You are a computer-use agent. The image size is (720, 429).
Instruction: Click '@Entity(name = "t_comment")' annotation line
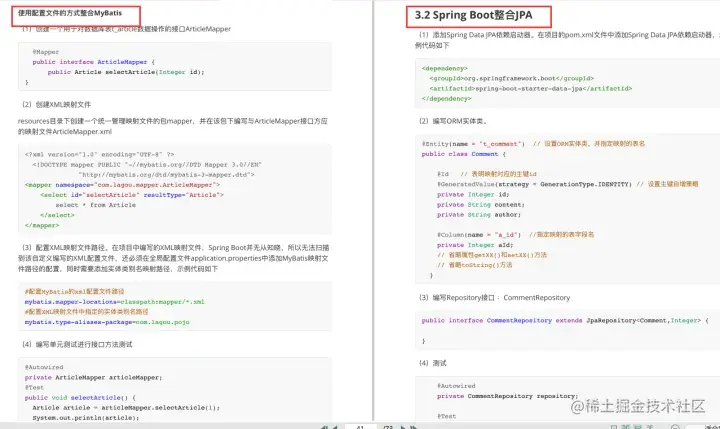pos(473,144)
